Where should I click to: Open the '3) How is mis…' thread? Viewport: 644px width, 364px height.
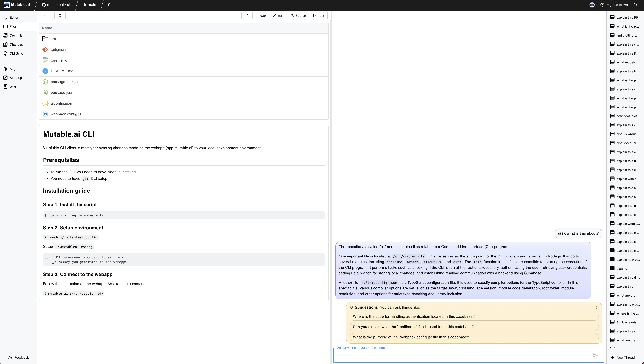point(625,322)
